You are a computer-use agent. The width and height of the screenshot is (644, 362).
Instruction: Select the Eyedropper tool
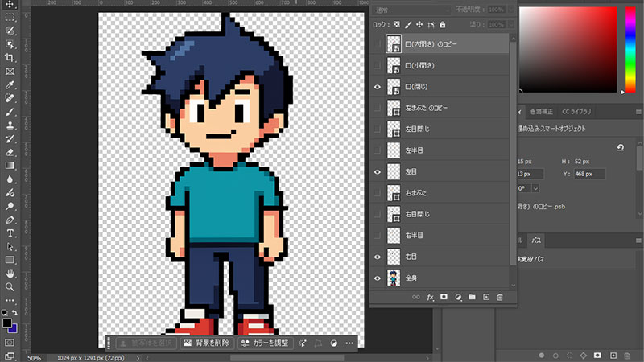[x=10, y=84]
